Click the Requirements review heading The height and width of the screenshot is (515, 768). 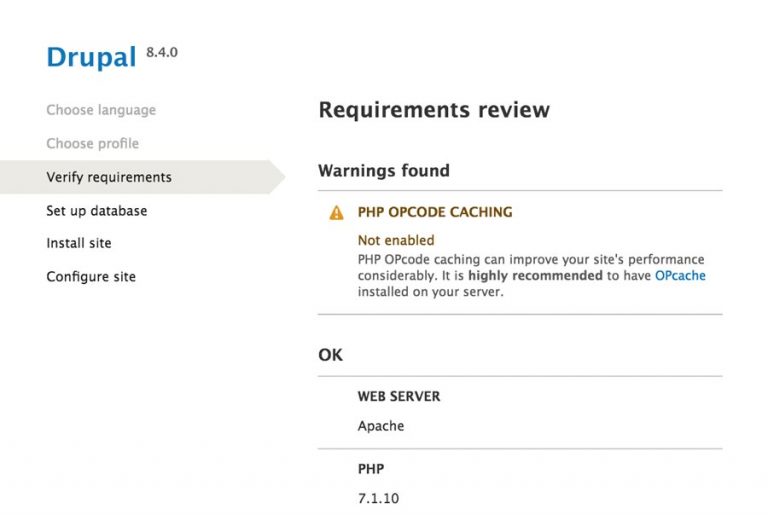[434, 110]
